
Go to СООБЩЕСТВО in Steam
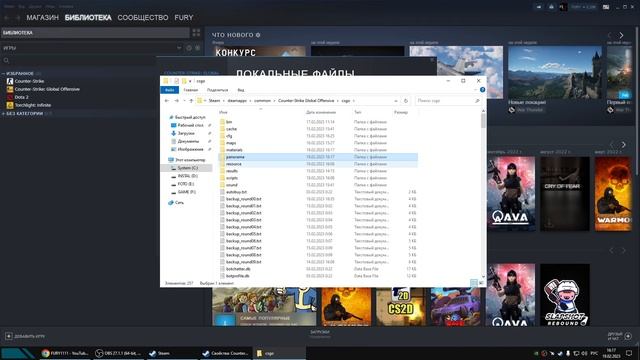(143, 18)
